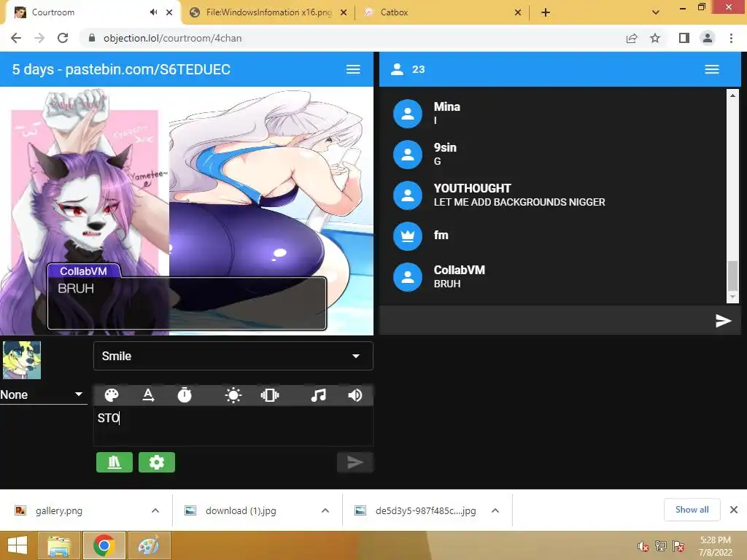
Task: Share this page from the address bar
Action: coord(632,38)
